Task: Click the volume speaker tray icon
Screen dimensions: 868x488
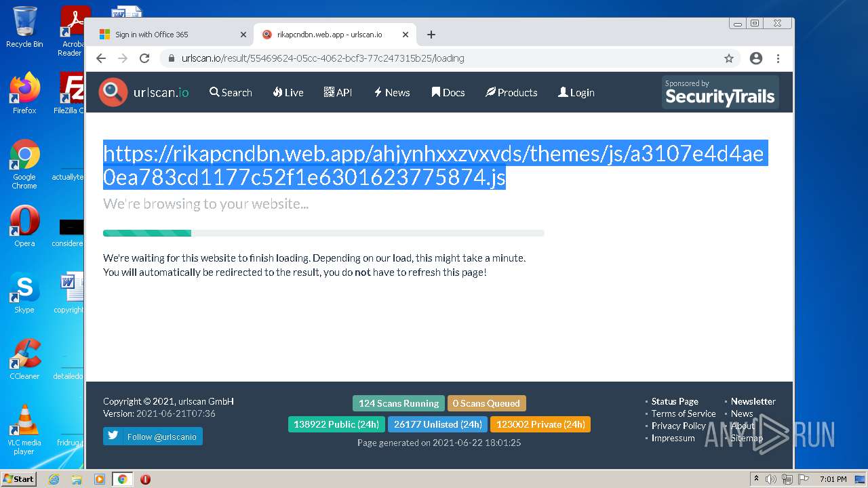Action: tap(771, 479)
